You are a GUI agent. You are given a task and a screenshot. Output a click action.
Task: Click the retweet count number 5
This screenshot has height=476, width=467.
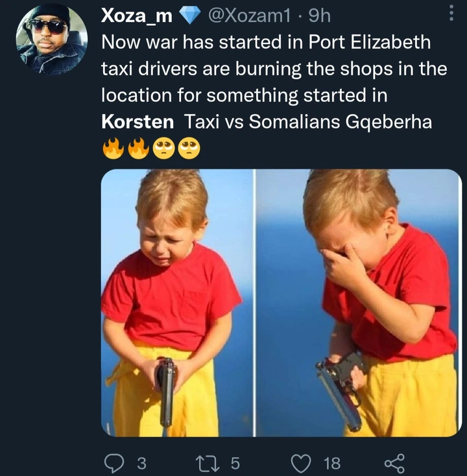(235, 464)
